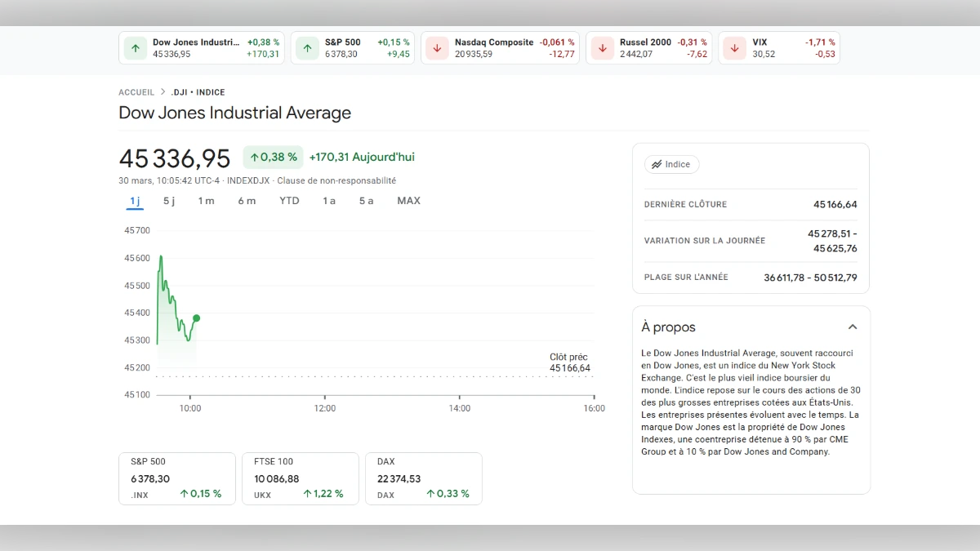Screen dimensions: 980x551
Task: Switch to the MAX chart range
Action: 408,200
